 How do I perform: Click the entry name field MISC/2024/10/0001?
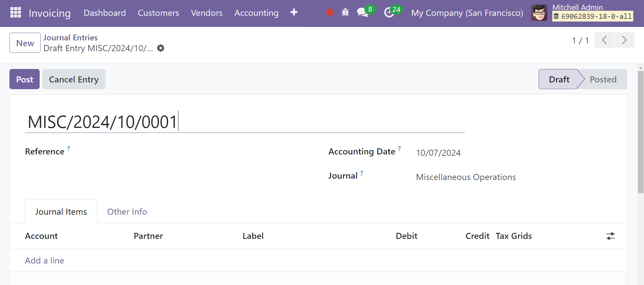(245, 122)
